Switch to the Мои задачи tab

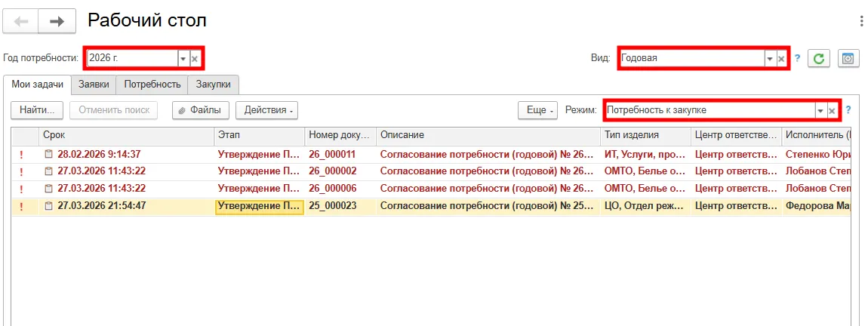[x=37, y=85]
